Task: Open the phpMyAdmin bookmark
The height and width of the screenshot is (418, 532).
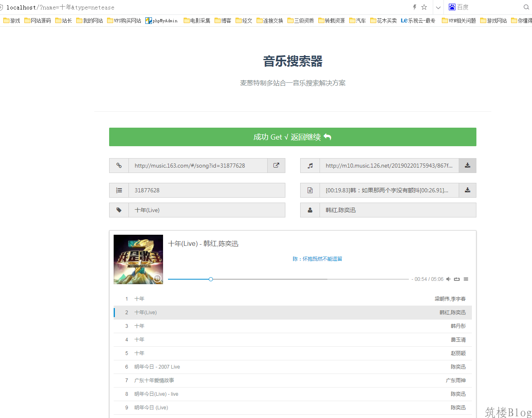Action: 161,21
